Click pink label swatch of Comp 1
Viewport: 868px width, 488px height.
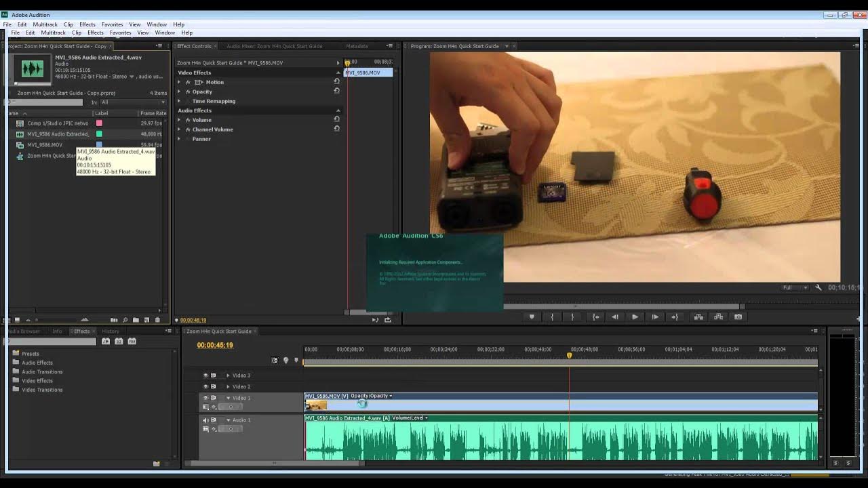[99, 123]
